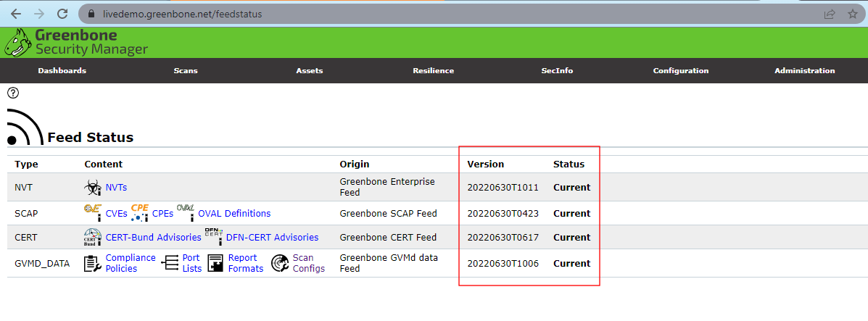
Task: Click the help question mark icon
Action: tap(12, 93)
